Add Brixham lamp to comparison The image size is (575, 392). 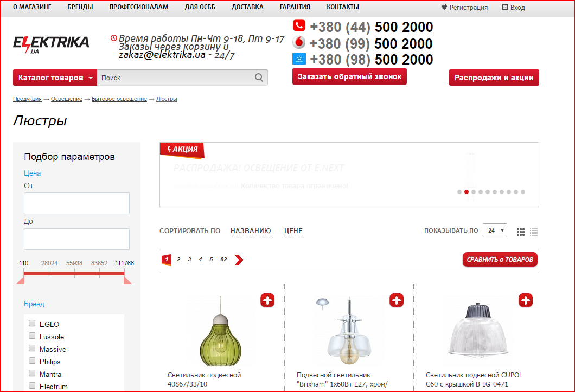point(397,300)
